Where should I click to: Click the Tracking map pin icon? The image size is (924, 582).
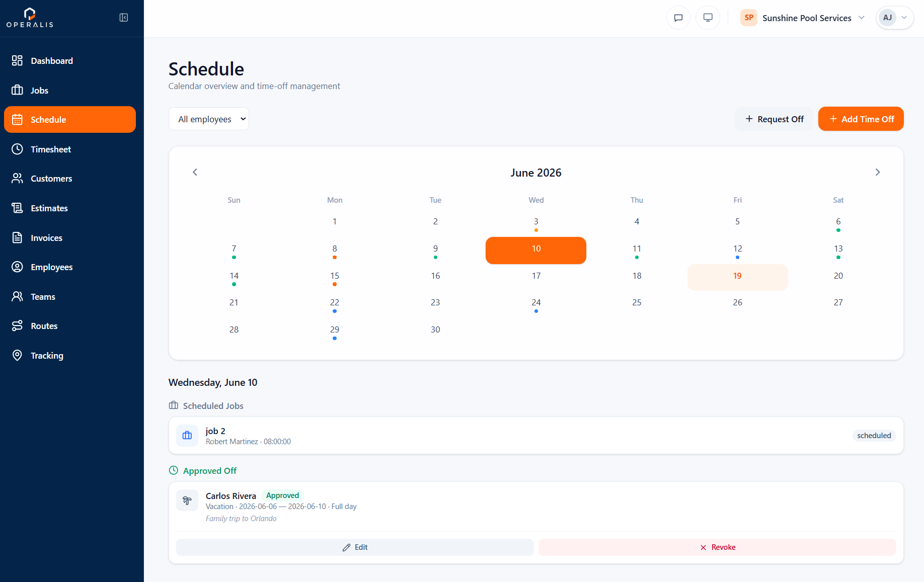(17, 355)
